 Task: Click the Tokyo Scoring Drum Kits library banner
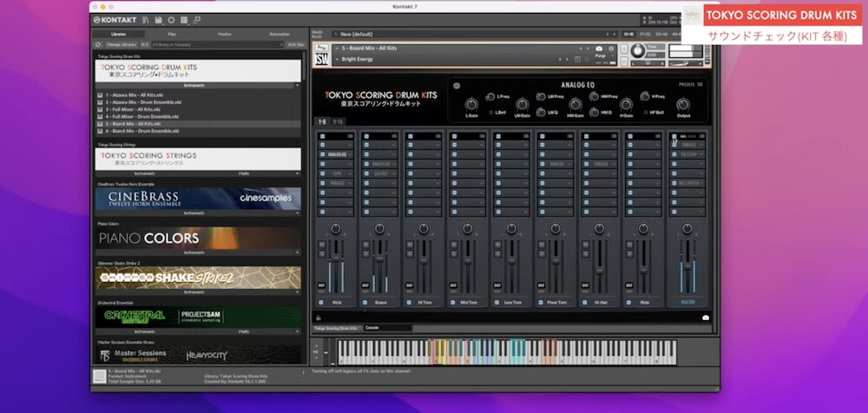(x=198, y=71)
